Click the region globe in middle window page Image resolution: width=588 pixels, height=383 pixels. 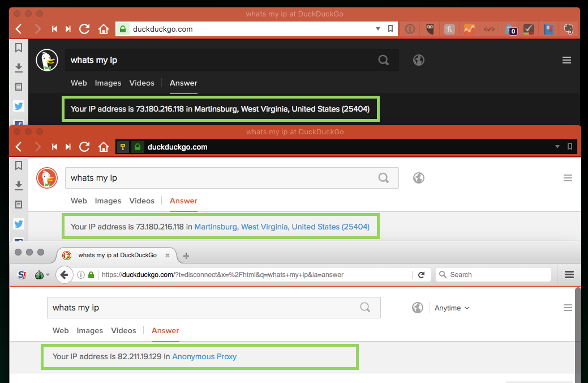[418, 178]
